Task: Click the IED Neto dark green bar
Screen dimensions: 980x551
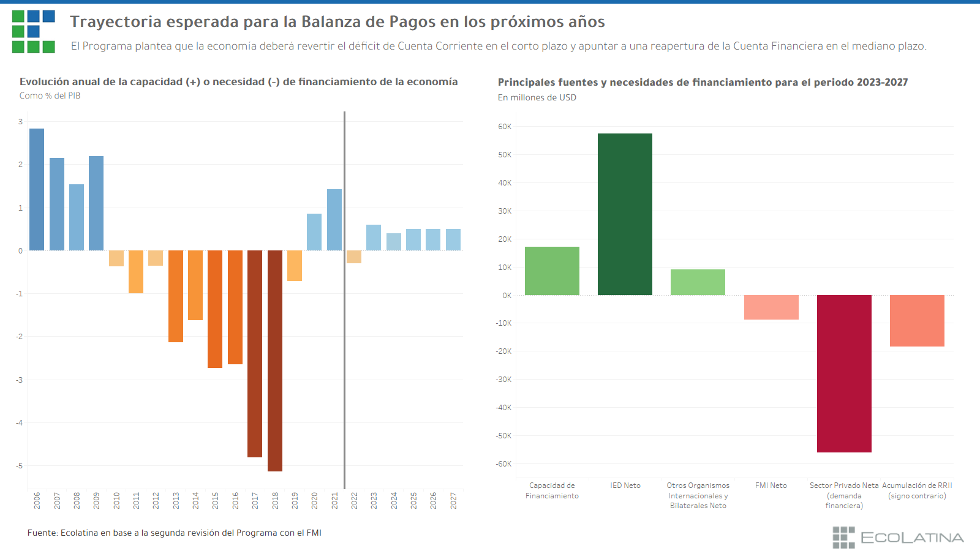Action: (x=625, y=214)
